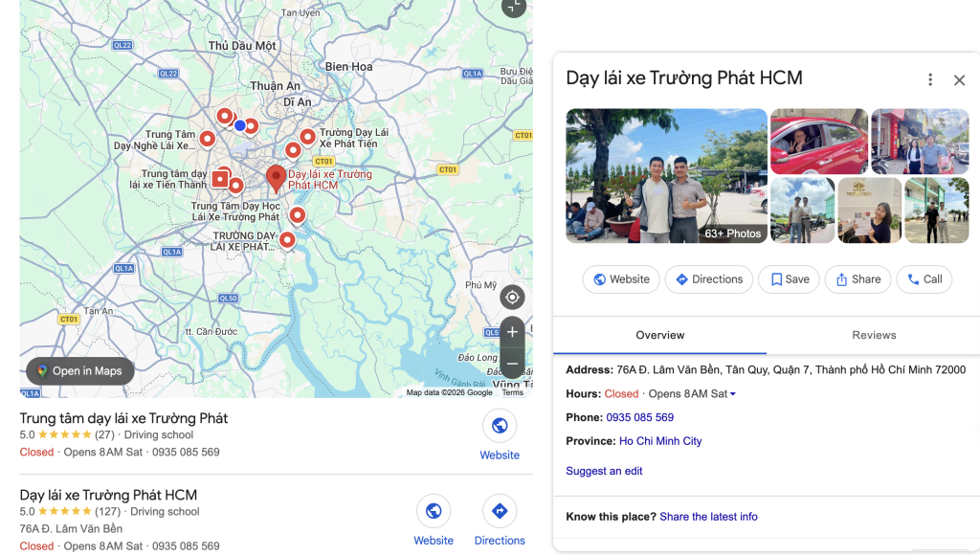Open the three-dot more options menu
The image size is (980, 555).
[929, 80]
